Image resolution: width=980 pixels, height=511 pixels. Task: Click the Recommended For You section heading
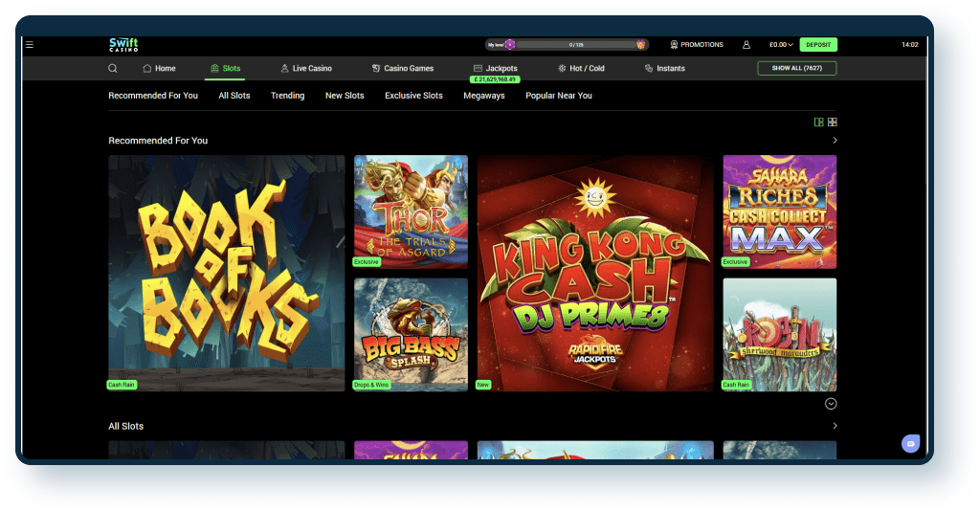(158, 141)
